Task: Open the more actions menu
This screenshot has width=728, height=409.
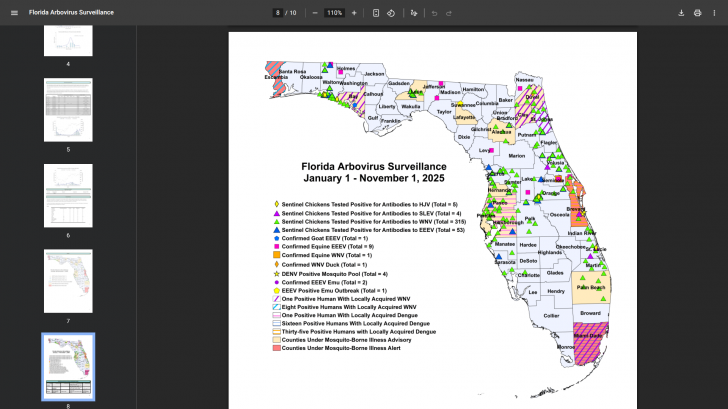Action: (x=714, y=13)
